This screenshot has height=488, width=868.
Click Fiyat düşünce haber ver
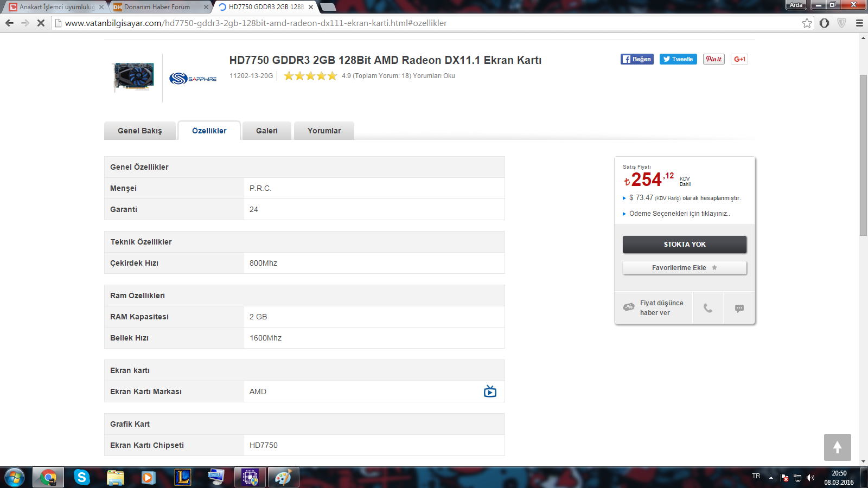point(654,308)
